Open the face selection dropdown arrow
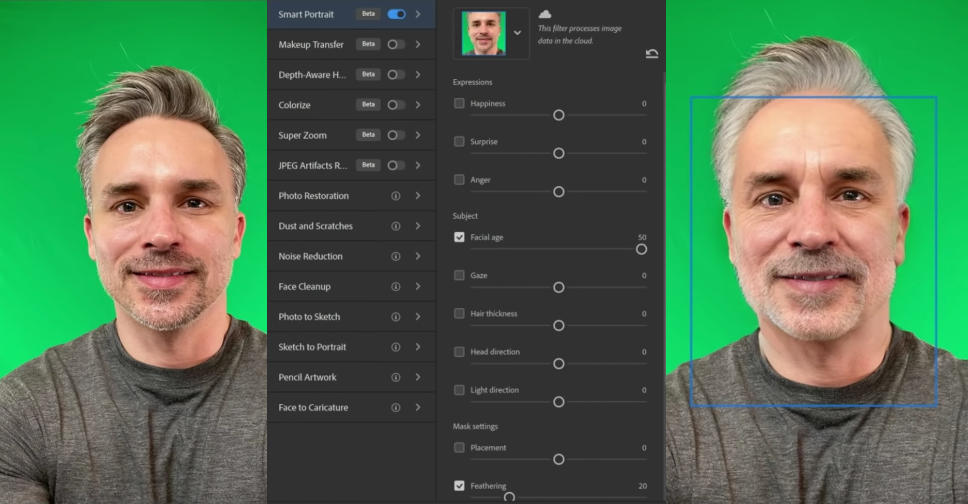The height and width of the screenshot is (504, 968). tap(517, 33)
